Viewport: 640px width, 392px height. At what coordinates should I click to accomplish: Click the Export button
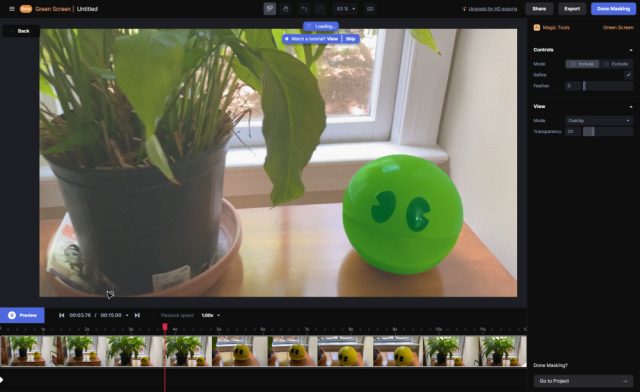[x=572, y=9]
